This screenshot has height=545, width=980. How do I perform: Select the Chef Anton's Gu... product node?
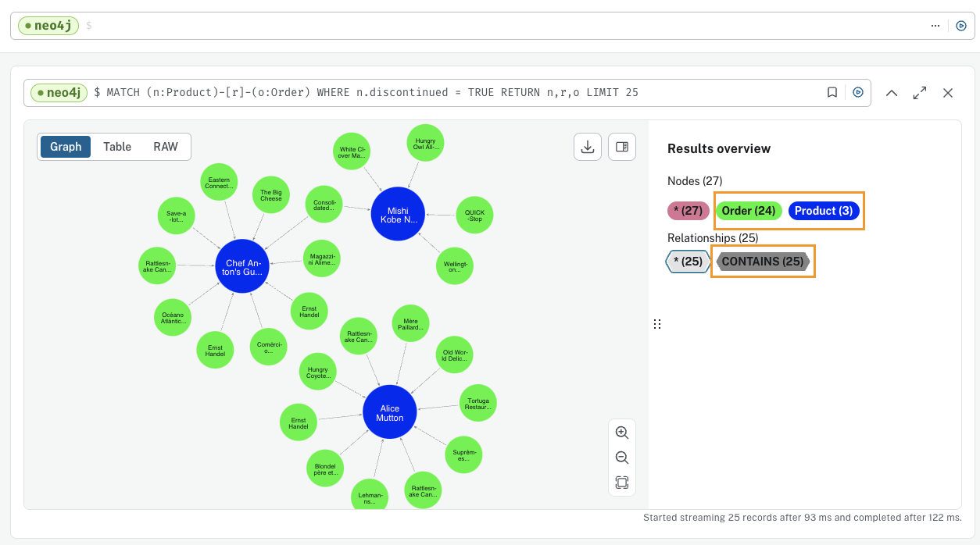[x=242, y=265]
